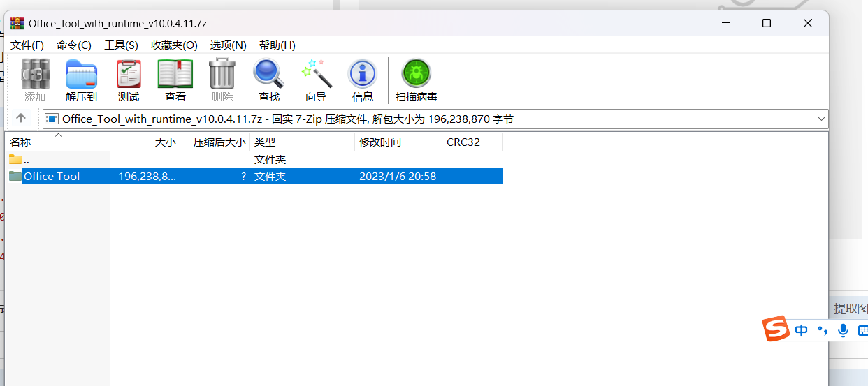Open the Commands (命令) menu
868x386 pixels.
pos(74,45)
